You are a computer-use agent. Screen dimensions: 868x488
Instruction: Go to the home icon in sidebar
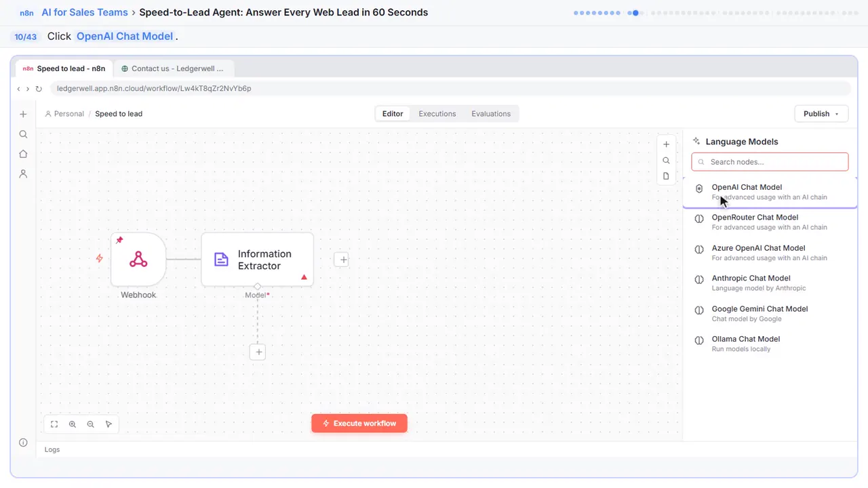pyautogui.click(x=23, y=154)
